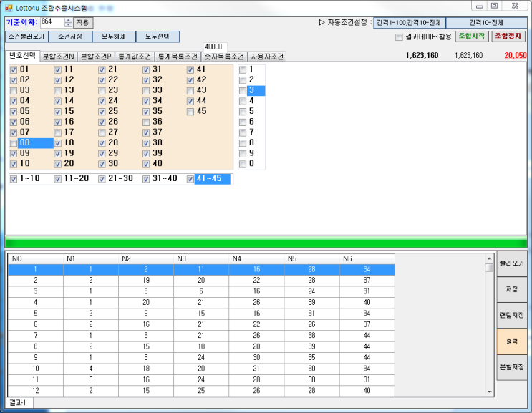The height and width of the screenshot is (413, 532).
Task: Toggle the 21~30 range checkbox
Action: 102,180
